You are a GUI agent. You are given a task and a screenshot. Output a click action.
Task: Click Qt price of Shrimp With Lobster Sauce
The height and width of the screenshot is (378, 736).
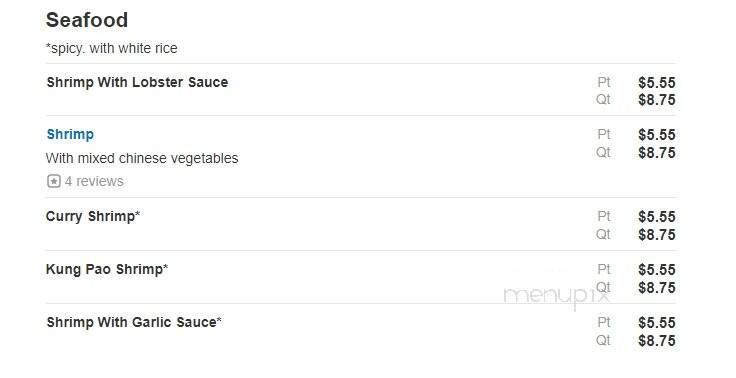pos(656,100)
